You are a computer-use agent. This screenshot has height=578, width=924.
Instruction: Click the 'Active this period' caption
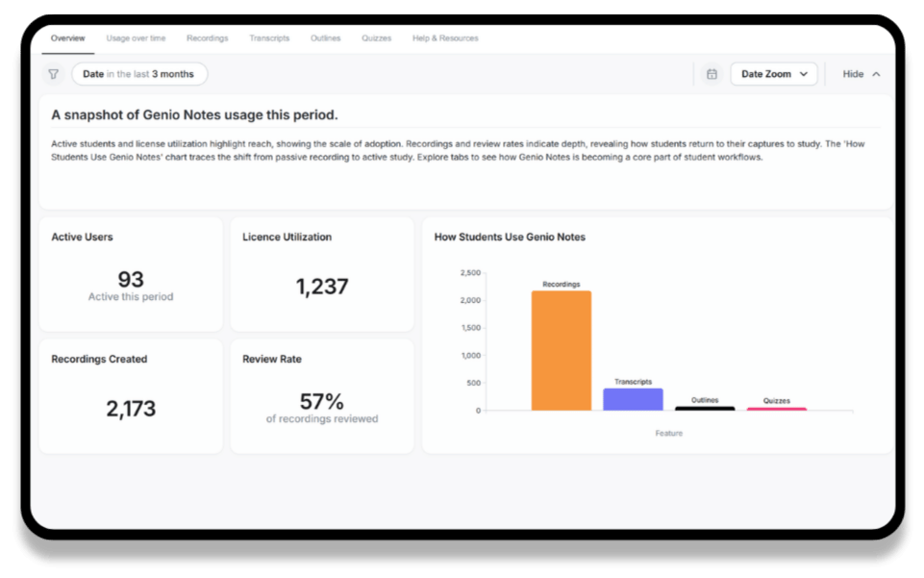tap(131, 297)
